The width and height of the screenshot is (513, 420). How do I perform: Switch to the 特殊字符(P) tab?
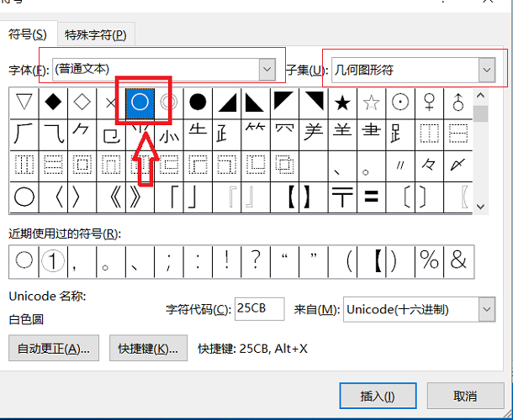point(96,34)
